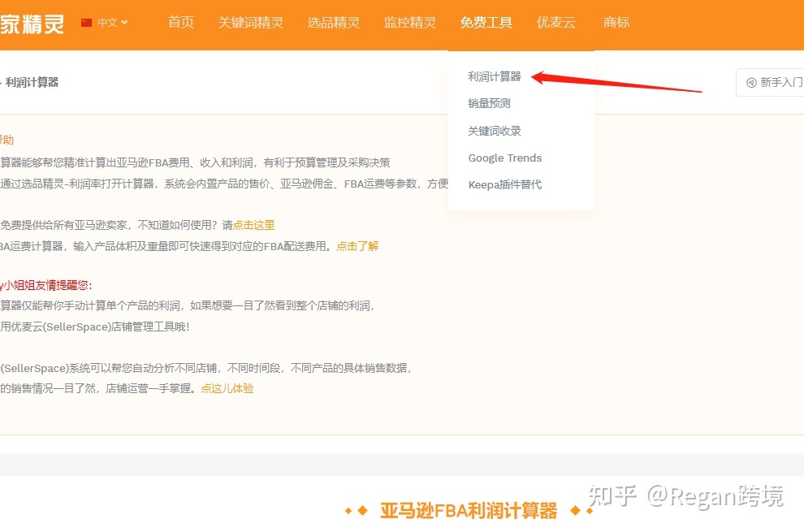Select 监控精灵 in top navigation
The image size is (804, 532).
(410, 23)
